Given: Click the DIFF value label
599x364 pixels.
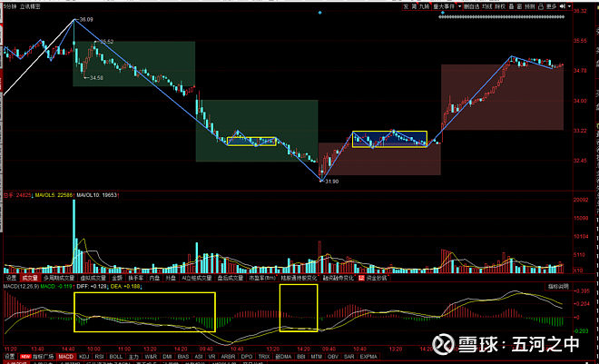Looking at the screenshot, I should pyautogui.click(x=92, y=287).
